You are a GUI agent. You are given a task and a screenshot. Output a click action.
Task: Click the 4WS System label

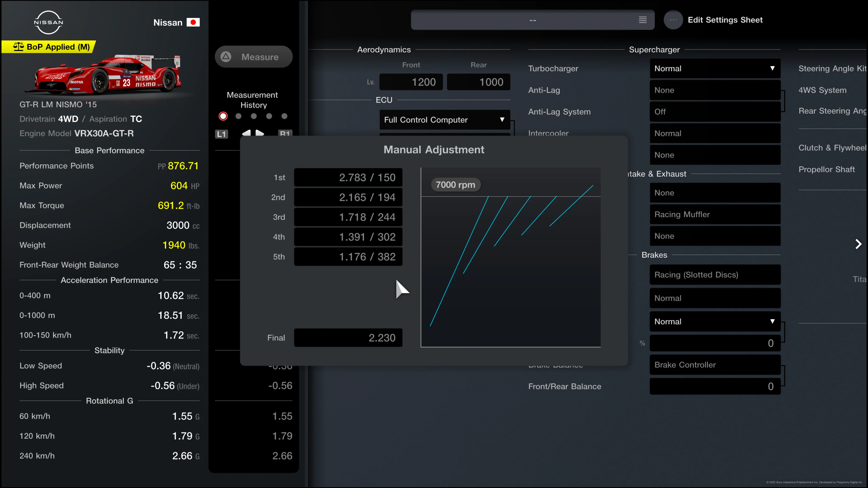point(823,90)
